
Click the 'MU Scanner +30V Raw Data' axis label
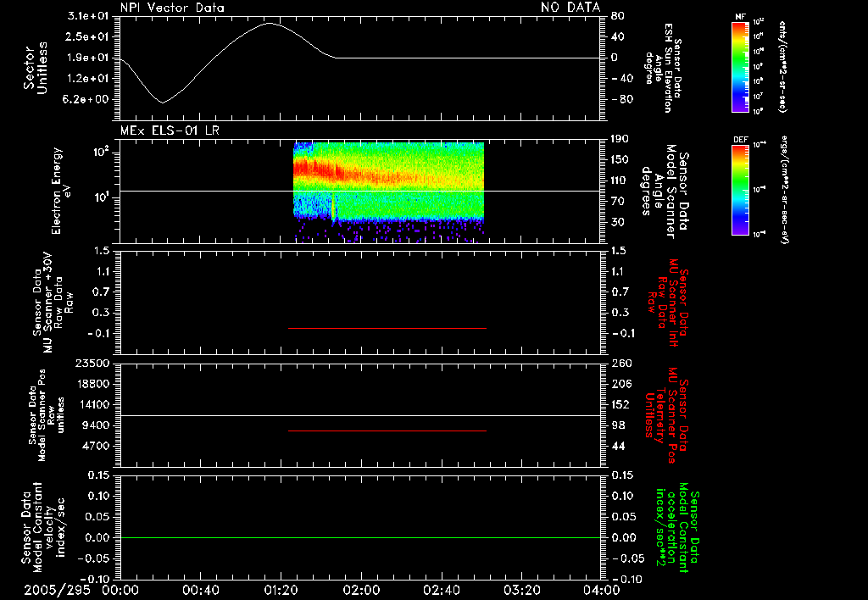click(53, 304)
